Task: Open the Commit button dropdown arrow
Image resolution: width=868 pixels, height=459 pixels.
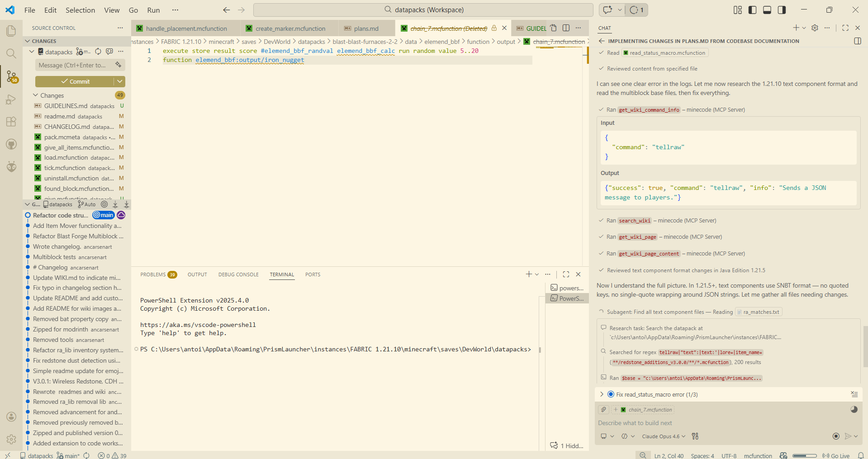Action: click(119, 81)
